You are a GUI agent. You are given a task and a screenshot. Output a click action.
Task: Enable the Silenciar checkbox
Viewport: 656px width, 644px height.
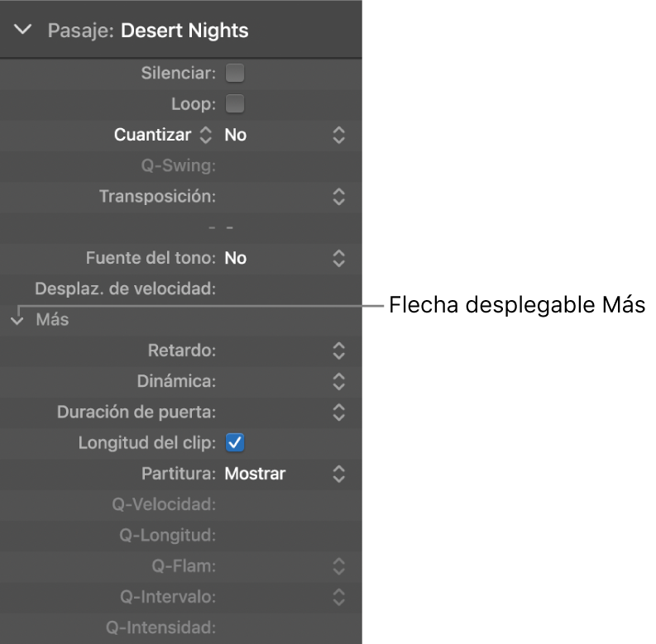pyautogui.click(x=235, y=74)
